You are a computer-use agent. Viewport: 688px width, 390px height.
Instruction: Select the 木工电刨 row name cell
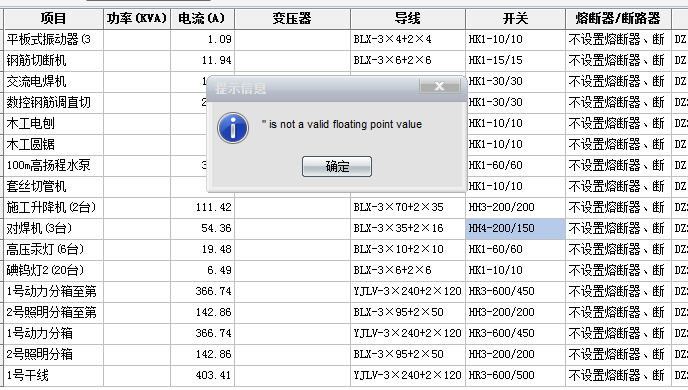(x=54, y=124)
